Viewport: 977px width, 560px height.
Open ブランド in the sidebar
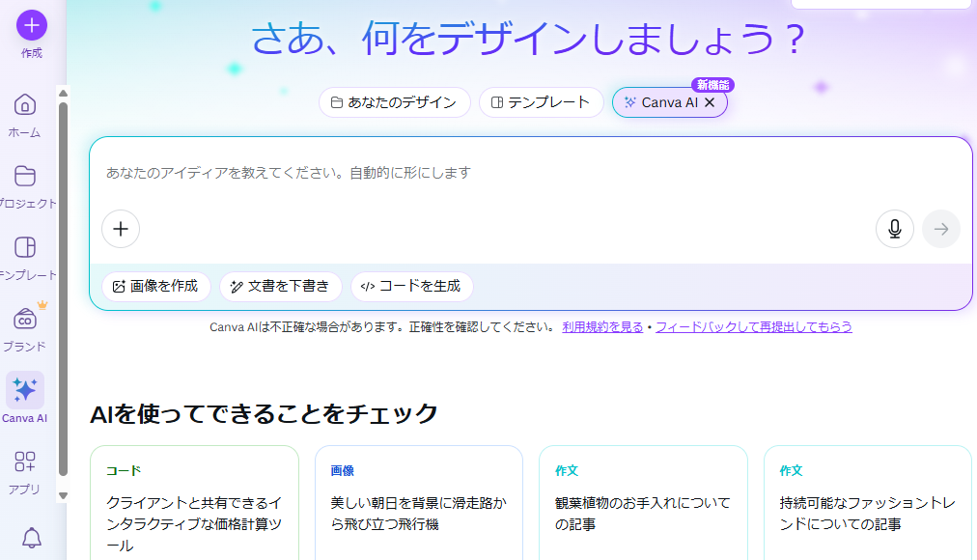click(x=25, y=329)
